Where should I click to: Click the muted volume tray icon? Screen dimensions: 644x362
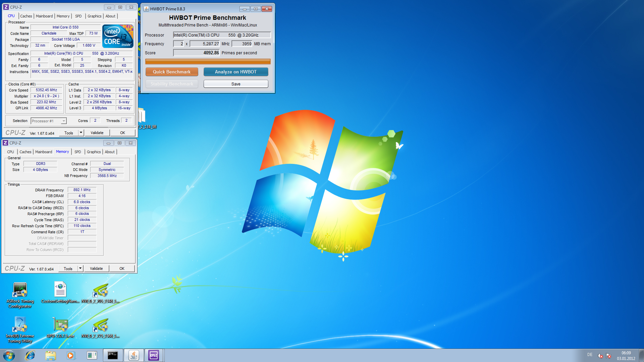(600, 356)
